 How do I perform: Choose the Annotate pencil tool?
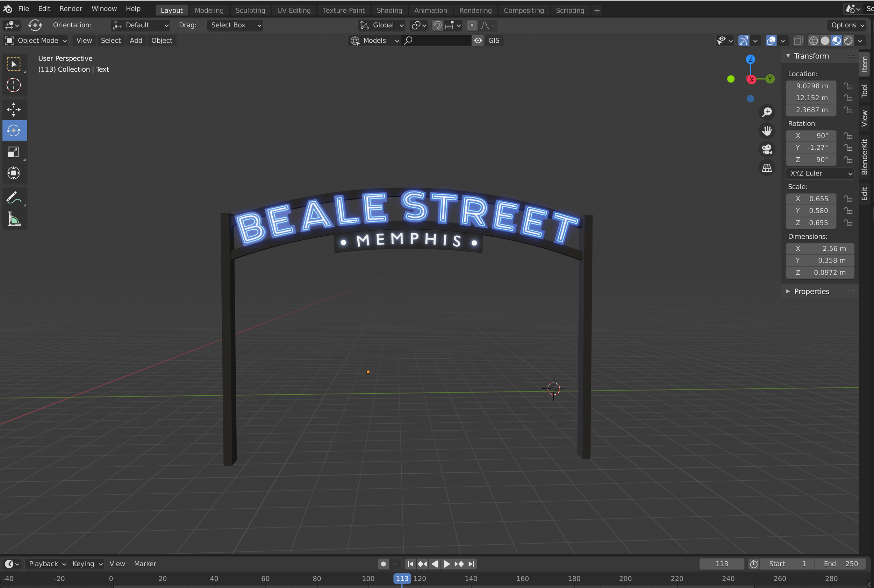(x=14, y=198)
